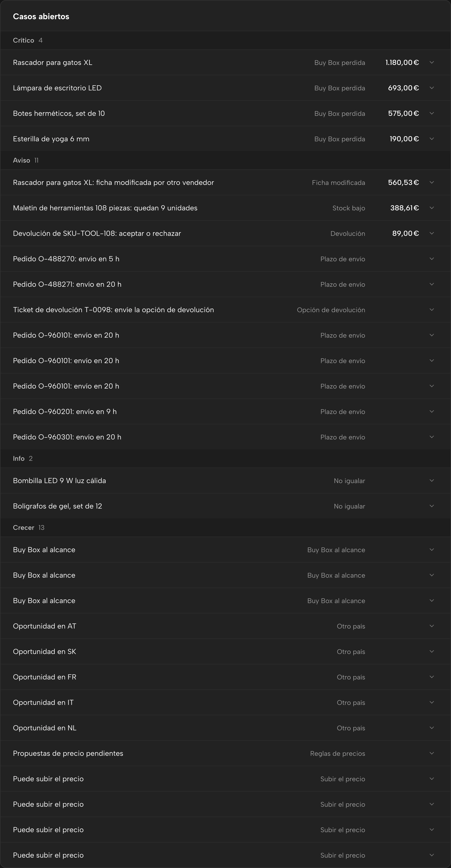Expand the Lámpara de escritorio LED chevron
451x868 pixels.
click(431, 88)
